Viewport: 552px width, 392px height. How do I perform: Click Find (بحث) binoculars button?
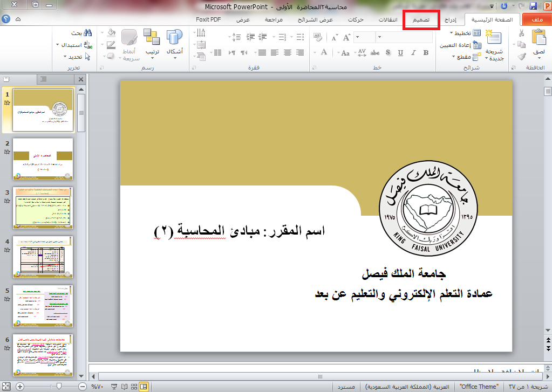pos(81,33)
